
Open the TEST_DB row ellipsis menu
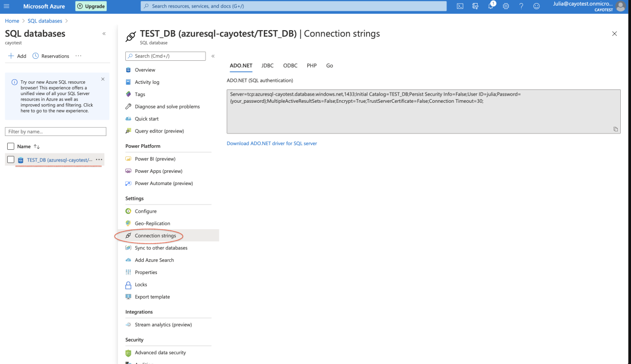pos(99,160)
